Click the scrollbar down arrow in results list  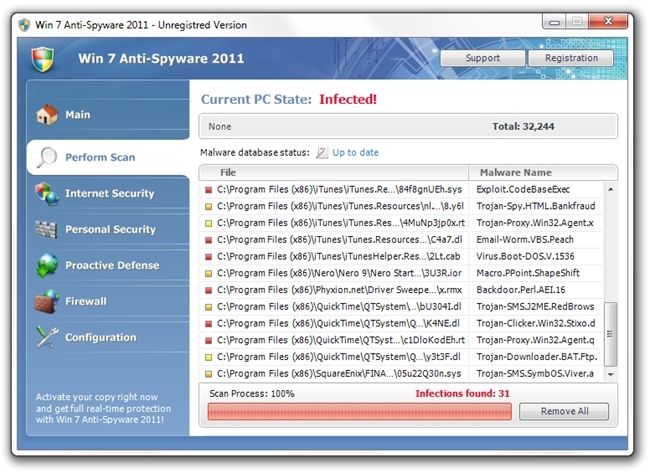point(610,374)
